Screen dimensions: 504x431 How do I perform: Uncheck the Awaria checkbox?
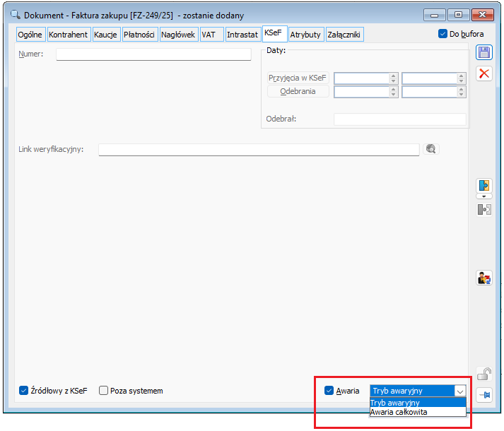(x=329, y=391)
